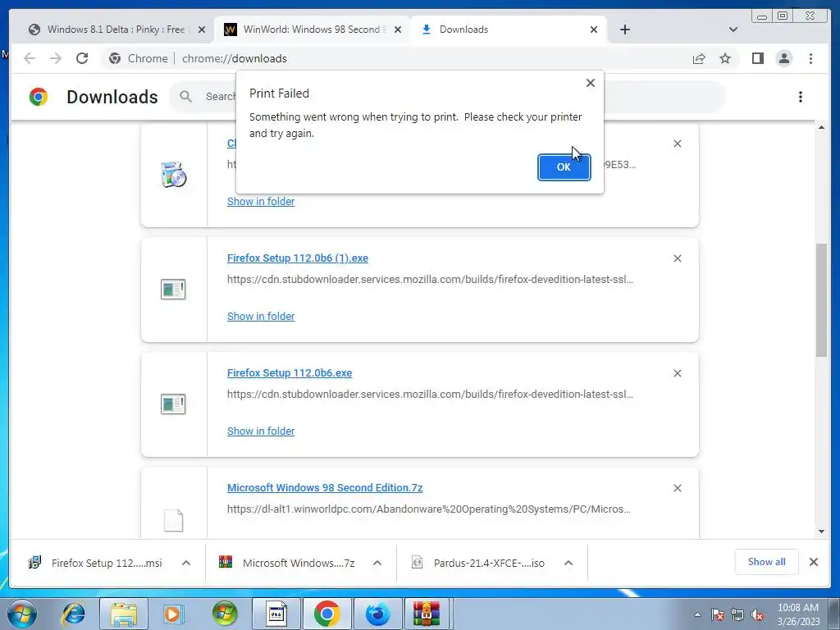Remove Microsoft Windows 98 7z from list
The height and width of the screenshot is (630, 840).
tap(677, 488)
